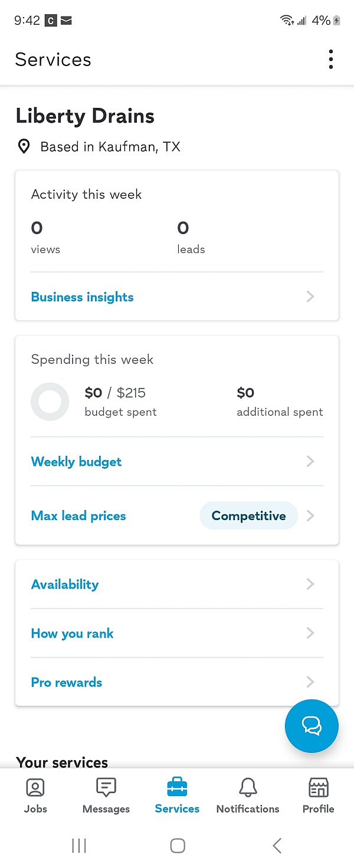Open the Availability row arrow
354x868 pixels.
[x=310, y=584]
